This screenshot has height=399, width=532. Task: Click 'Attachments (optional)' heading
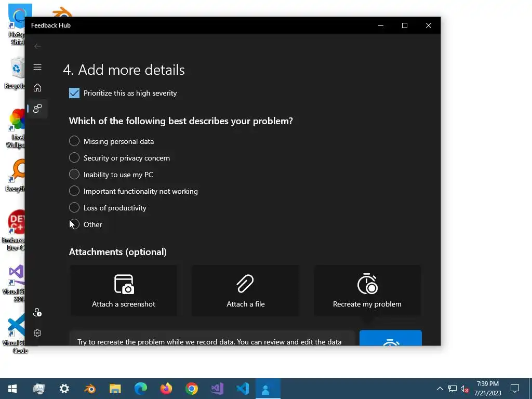tap(118, 252)
